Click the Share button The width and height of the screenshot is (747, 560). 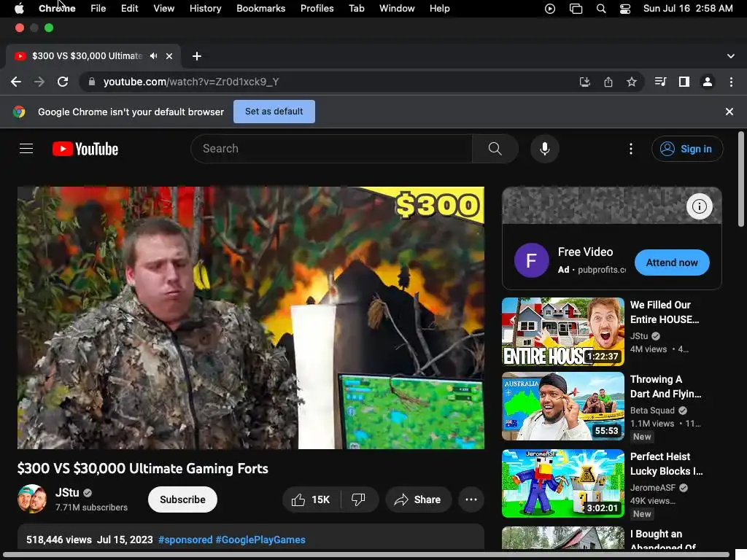point(418,499)
